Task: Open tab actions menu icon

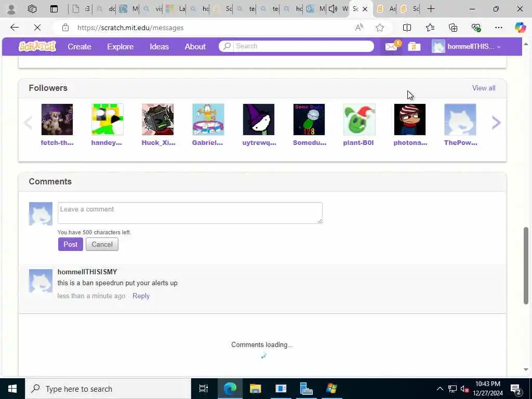Action: 54,9
